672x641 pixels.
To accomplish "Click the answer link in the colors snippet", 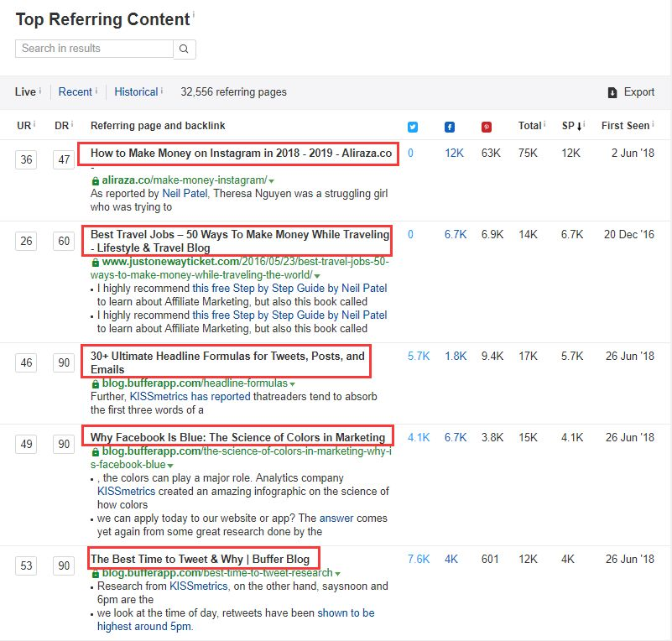I will pos(336,519).
